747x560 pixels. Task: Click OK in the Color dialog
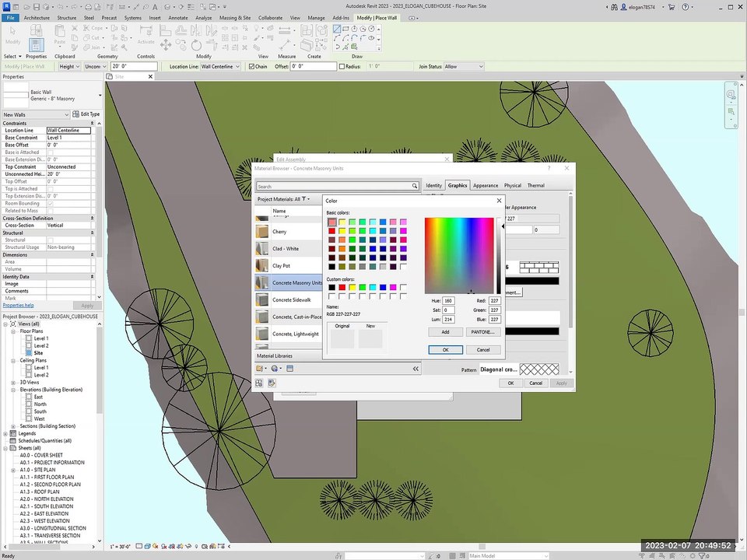(x=445, y=349)
